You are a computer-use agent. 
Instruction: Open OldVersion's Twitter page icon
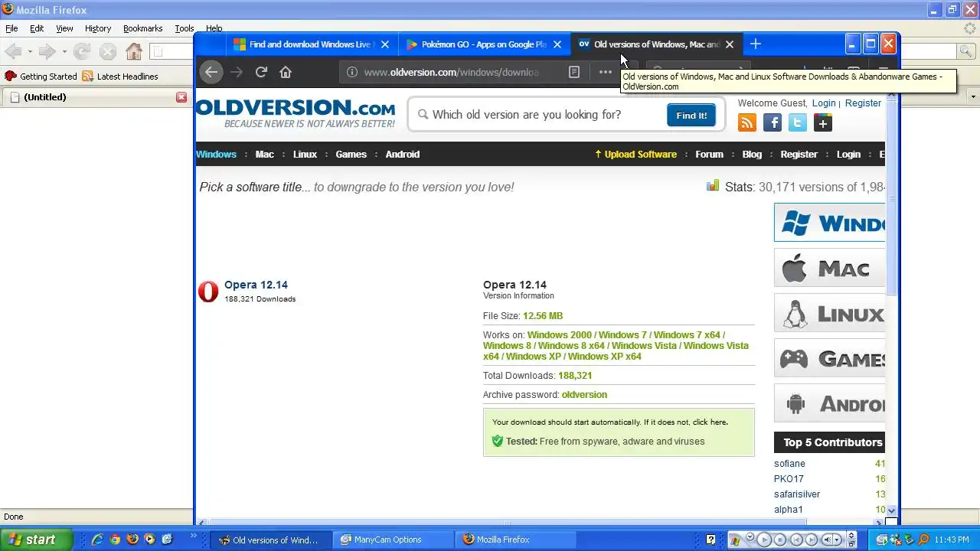click(x=798, y=122)
